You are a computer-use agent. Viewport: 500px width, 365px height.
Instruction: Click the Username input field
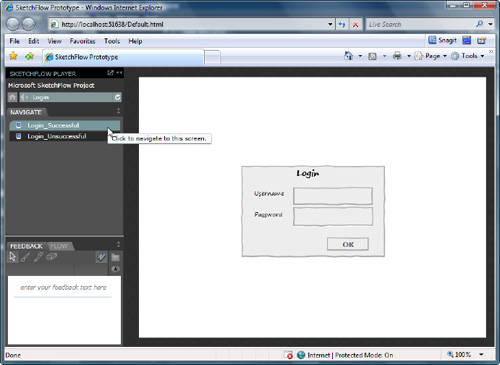[x=333, y=196]
